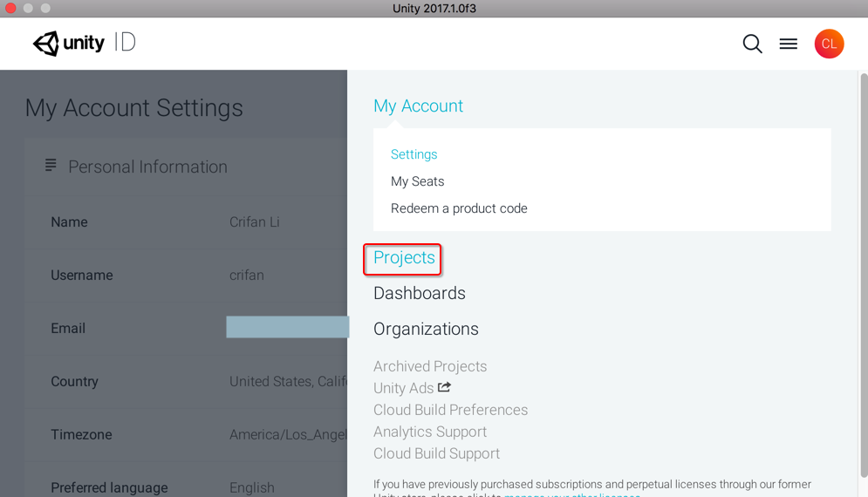Open the Organizations section
This screenshot has width=868, height=497.
tap(426, 330)
